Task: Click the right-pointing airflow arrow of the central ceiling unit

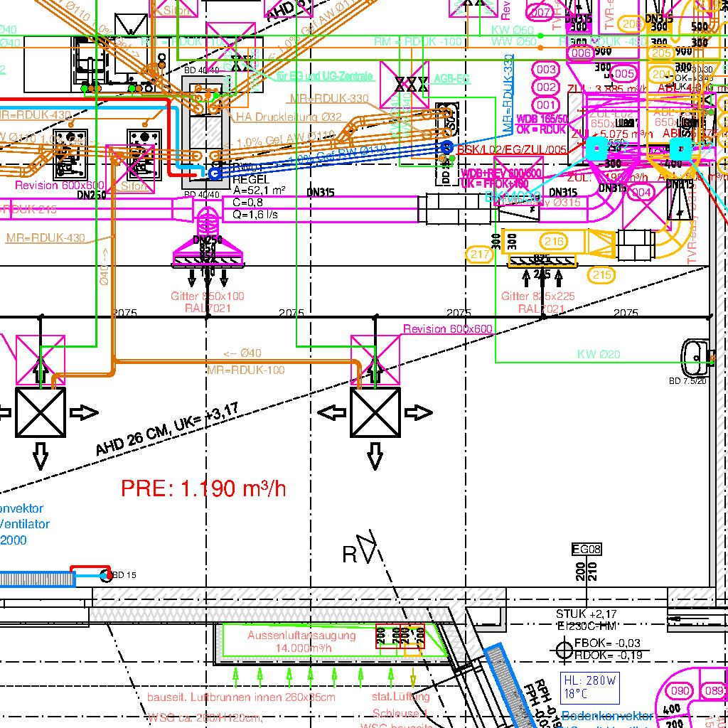Action: [418, 412]
